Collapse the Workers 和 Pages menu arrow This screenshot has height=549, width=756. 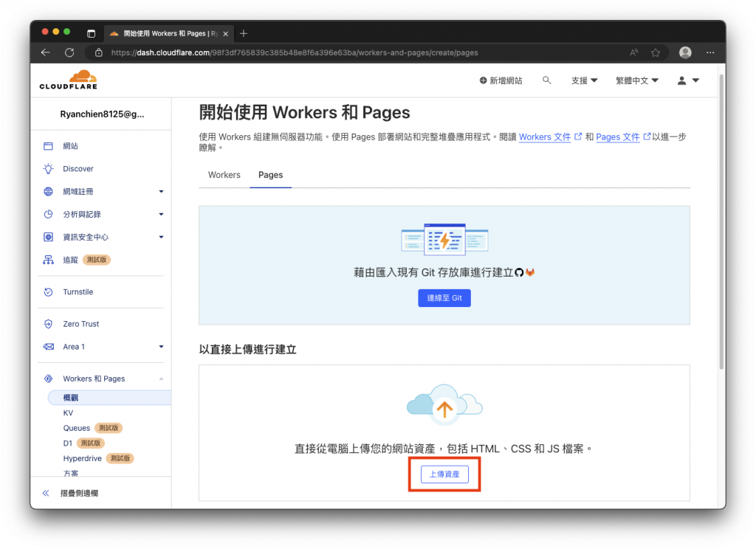pos(161,379)
